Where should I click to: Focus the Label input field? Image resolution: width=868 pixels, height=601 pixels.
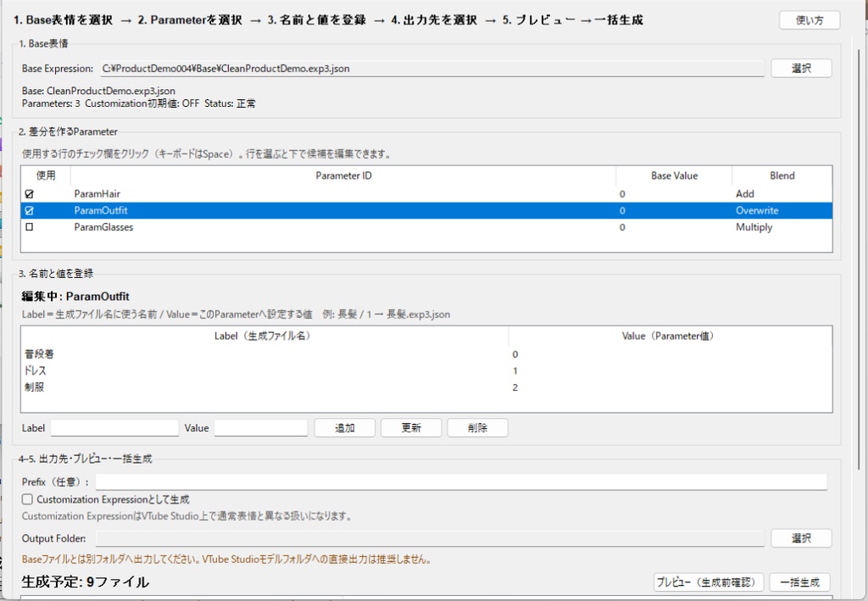pyautogui.click(x=114, y=428)
